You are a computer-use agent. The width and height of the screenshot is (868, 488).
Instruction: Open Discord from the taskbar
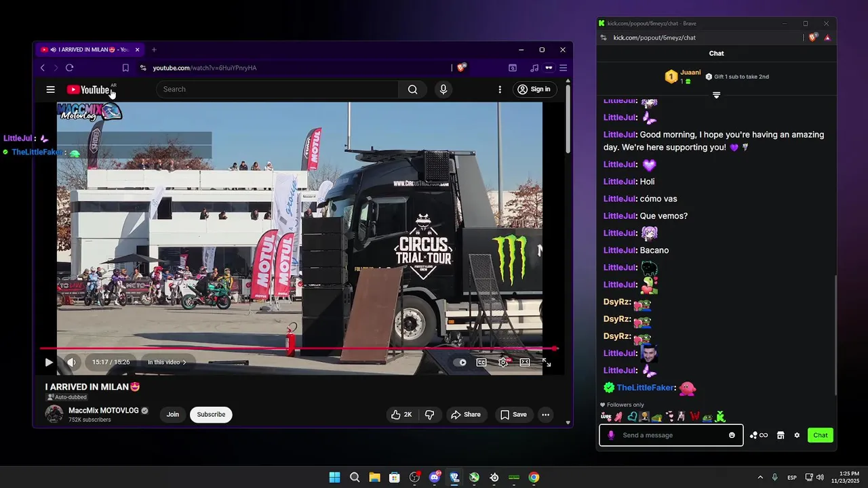click(435, 477)
